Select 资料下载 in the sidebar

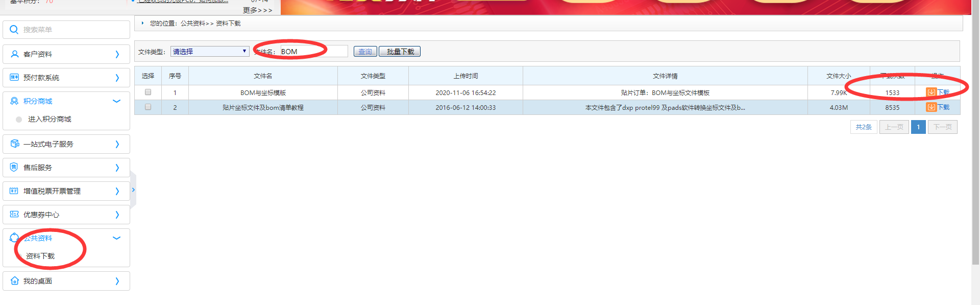coord(40,256)
